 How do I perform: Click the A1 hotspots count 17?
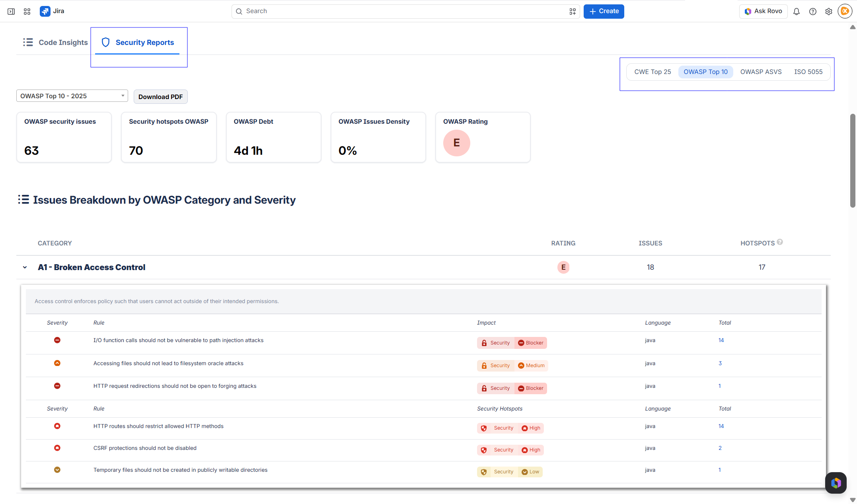[x=762, y=267]
